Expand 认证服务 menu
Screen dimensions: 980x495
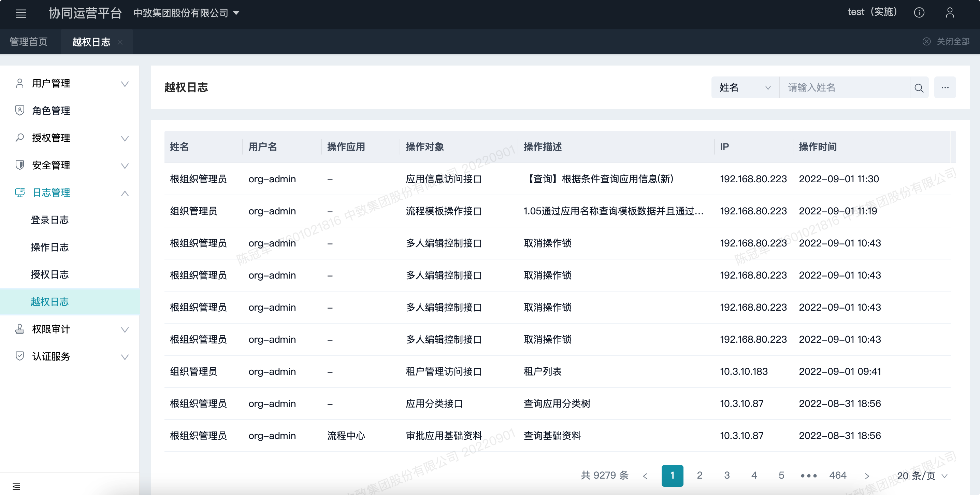(70, 357)
